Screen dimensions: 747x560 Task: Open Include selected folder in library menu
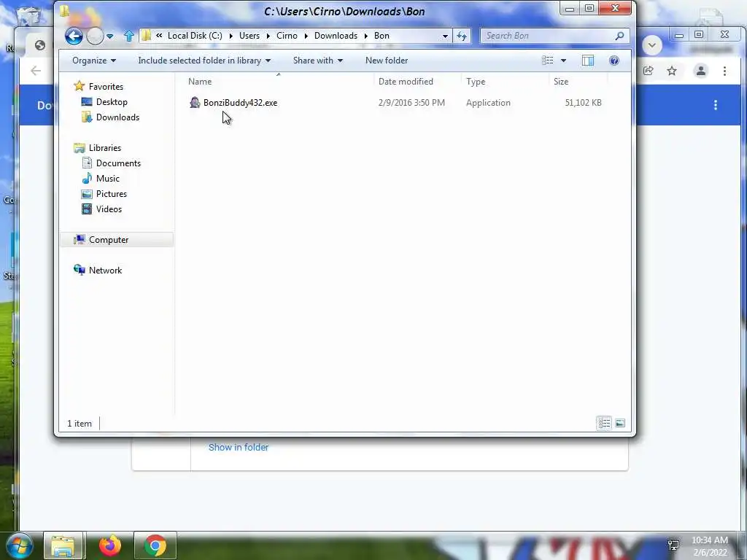(204, 61)
